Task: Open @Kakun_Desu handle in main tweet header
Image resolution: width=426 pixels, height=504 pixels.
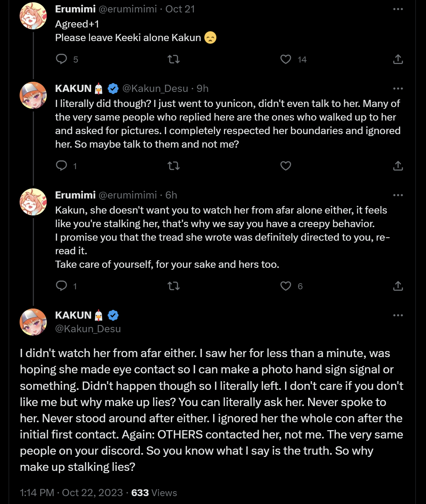Action: [88, 329]
